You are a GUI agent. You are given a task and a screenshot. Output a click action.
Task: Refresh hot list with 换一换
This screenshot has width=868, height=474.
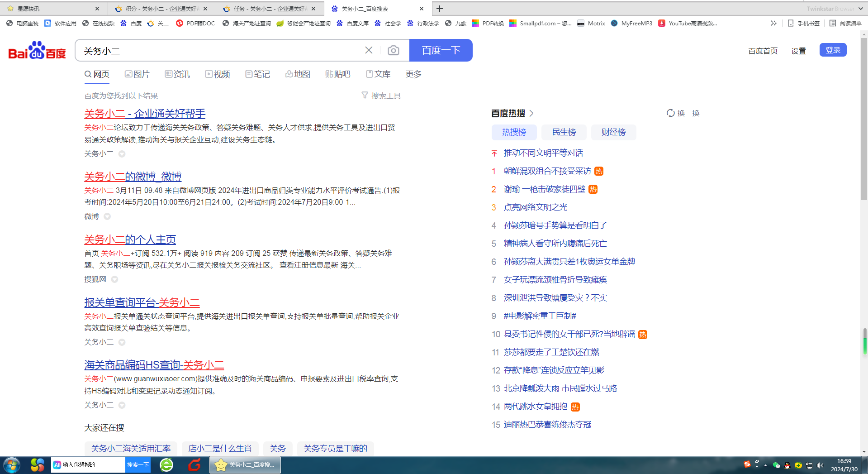[x=683, y=113]
